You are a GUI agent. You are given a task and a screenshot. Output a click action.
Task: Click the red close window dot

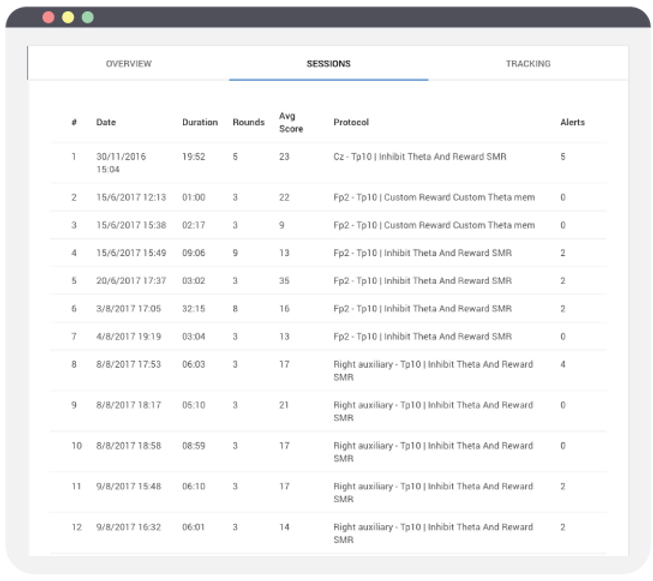tap(48, 18)
